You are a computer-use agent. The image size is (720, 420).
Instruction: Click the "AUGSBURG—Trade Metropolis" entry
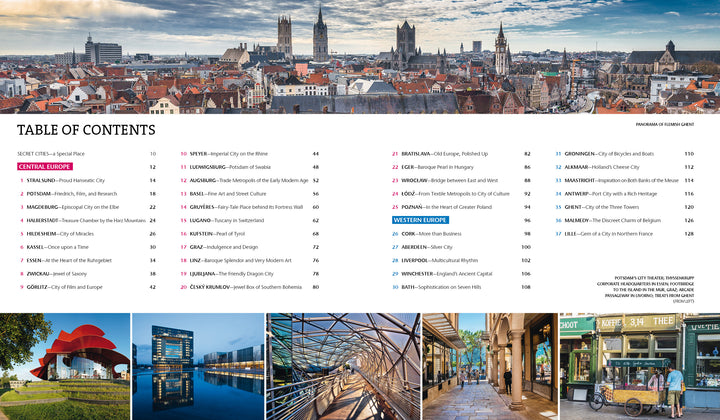(249, 180)
